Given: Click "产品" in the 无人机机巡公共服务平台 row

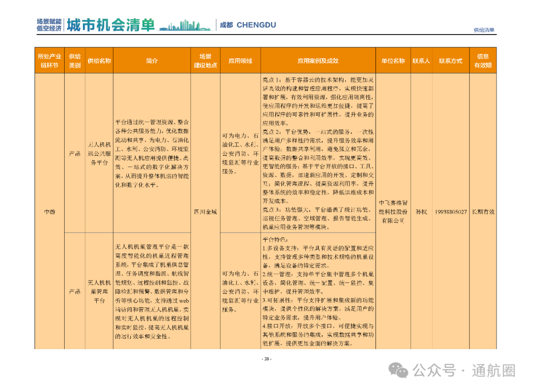Looking at the screenshot, I should (75, 153).
